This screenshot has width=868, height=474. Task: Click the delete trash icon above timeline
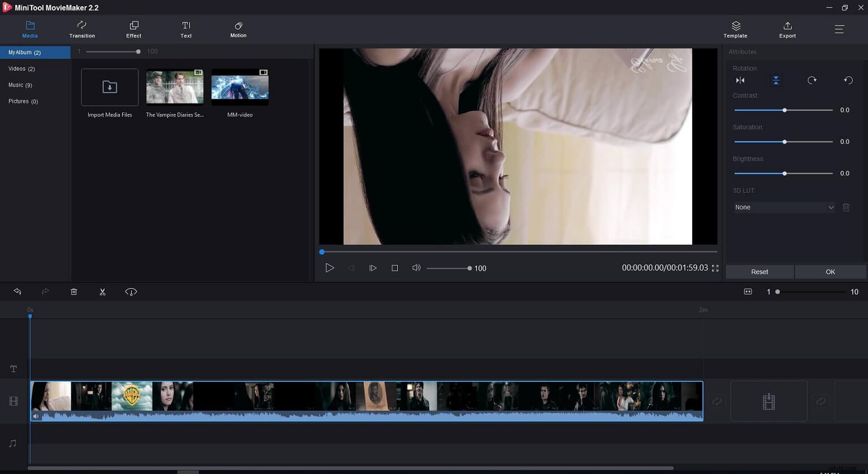73,292
